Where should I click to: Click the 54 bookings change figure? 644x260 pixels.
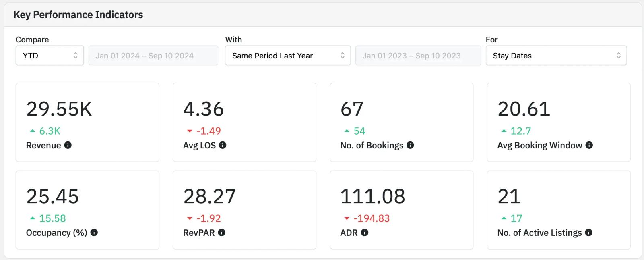point(359,131)
